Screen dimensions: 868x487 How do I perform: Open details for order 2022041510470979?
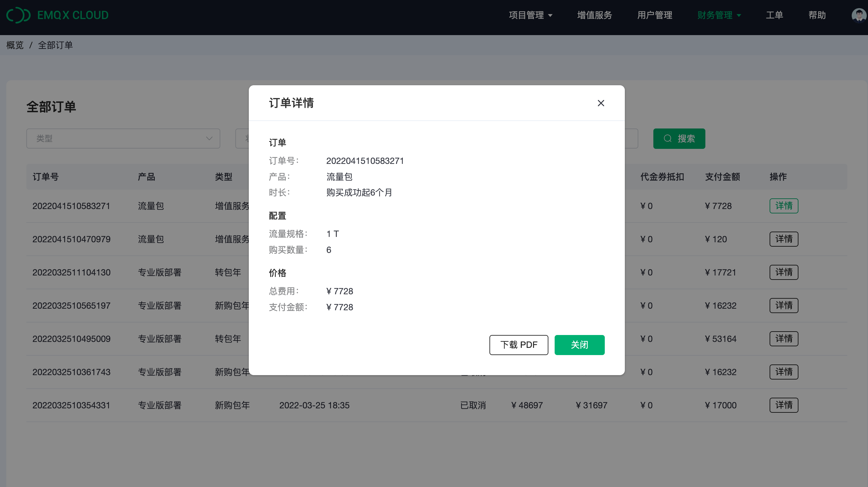783,239
